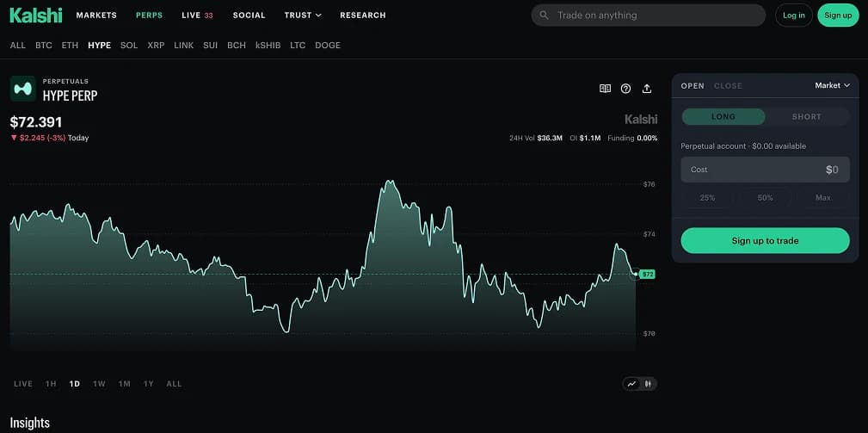
Task: Select the BTC filter
Action: (x=44, y=46)
